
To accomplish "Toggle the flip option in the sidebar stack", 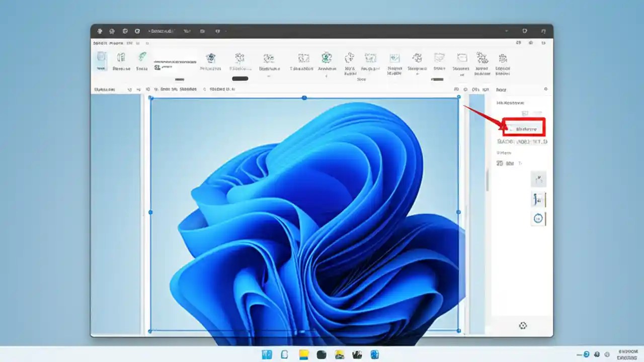I will click(538, 199).
